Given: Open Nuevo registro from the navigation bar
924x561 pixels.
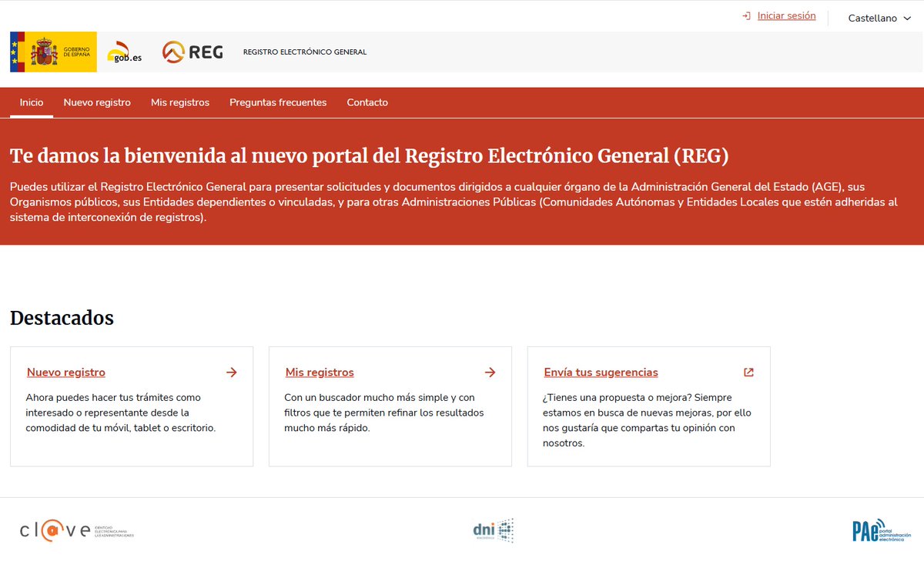Looking at the screenshot, I should [x=97, y=102].
